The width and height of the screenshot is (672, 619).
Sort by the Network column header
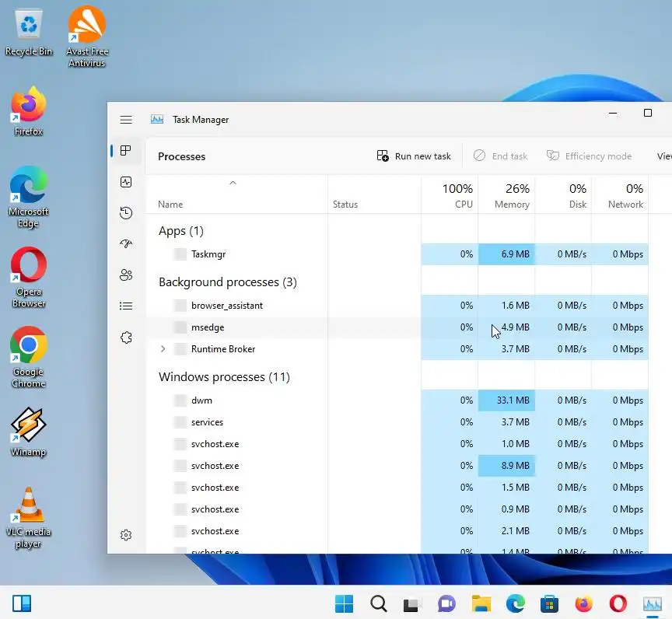pos(620,196)
